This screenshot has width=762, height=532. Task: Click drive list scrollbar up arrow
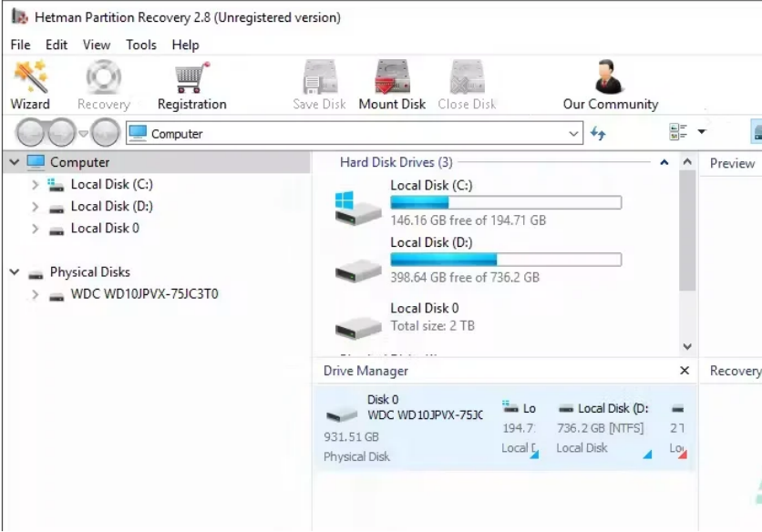(687, 162)
